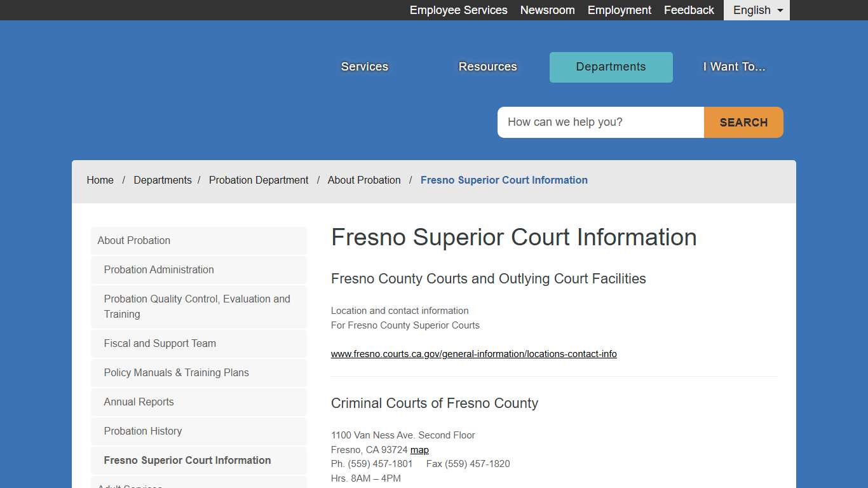Open the Fresno courts locations link
This screenshot has height=488, width=868.
click(473, 354)
